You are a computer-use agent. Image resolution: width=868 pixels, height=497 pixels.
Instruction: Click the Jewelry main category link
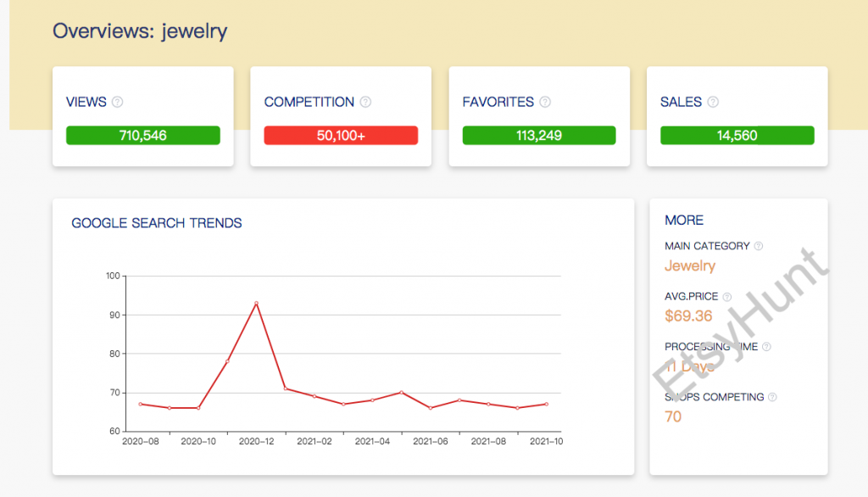point(690,265)
